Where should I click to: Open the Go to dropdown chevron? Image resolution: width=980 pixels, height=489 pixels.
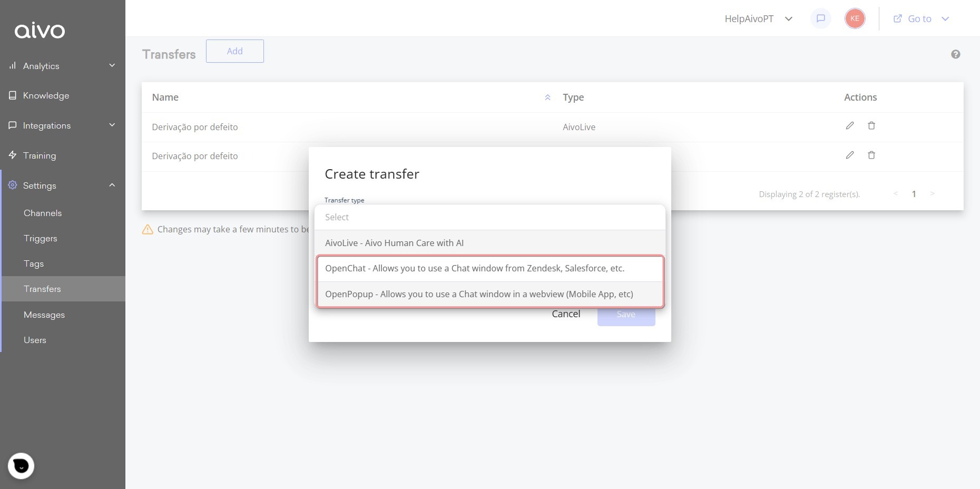point(945,19)
